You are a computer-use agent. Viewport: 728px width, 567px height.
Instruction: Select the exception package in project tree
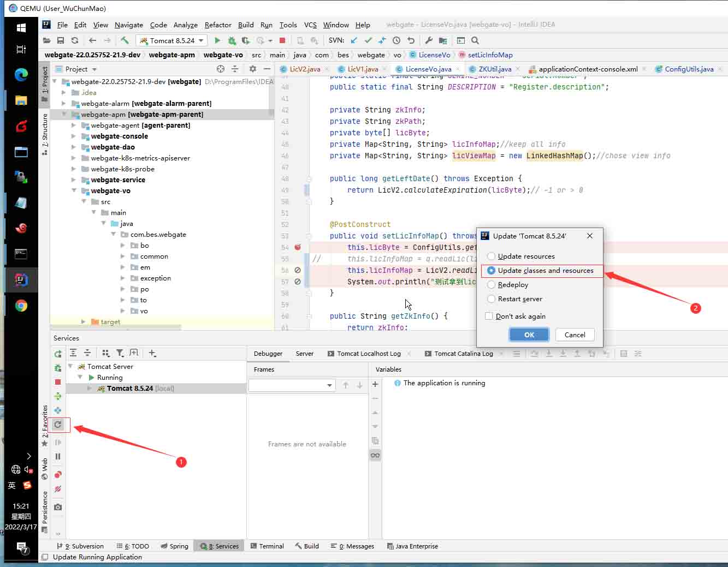tap(156, 278)
